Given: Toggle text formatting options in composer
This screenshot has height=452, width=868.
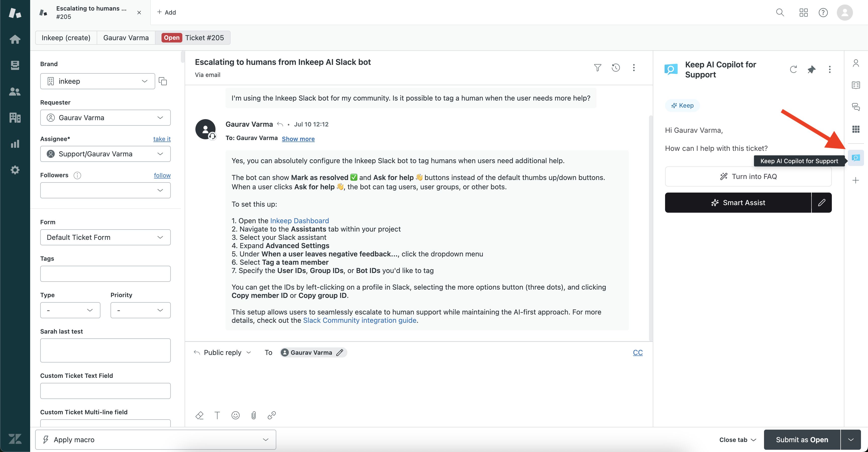Looking at the screenshot, I should [217, 415].
